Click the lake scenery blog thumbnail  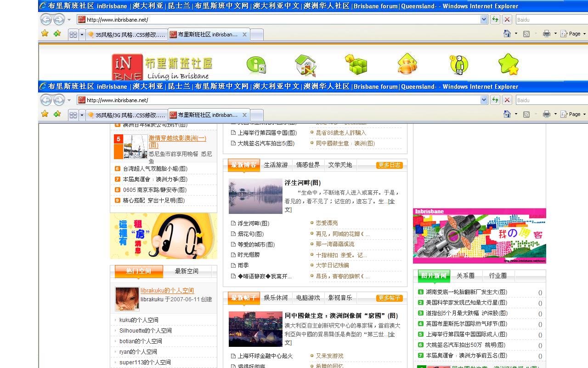click(x=255, y=196)
